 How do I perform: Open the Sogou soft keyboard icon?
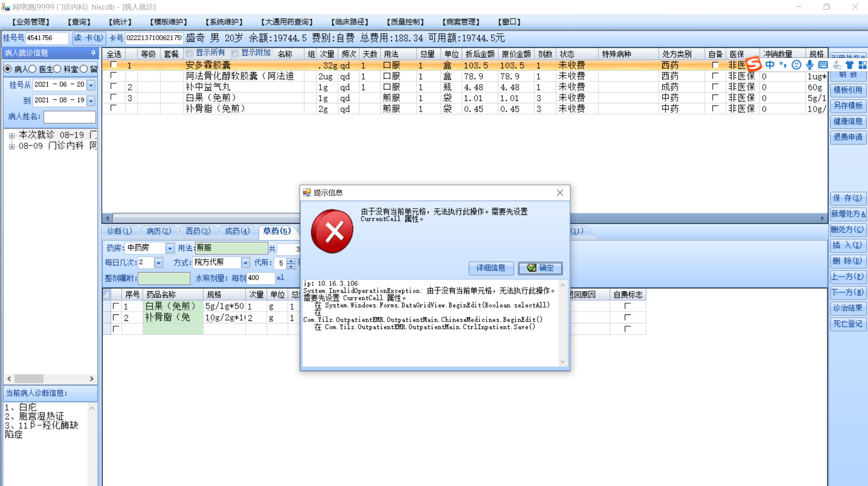click(x=823, y=65)
